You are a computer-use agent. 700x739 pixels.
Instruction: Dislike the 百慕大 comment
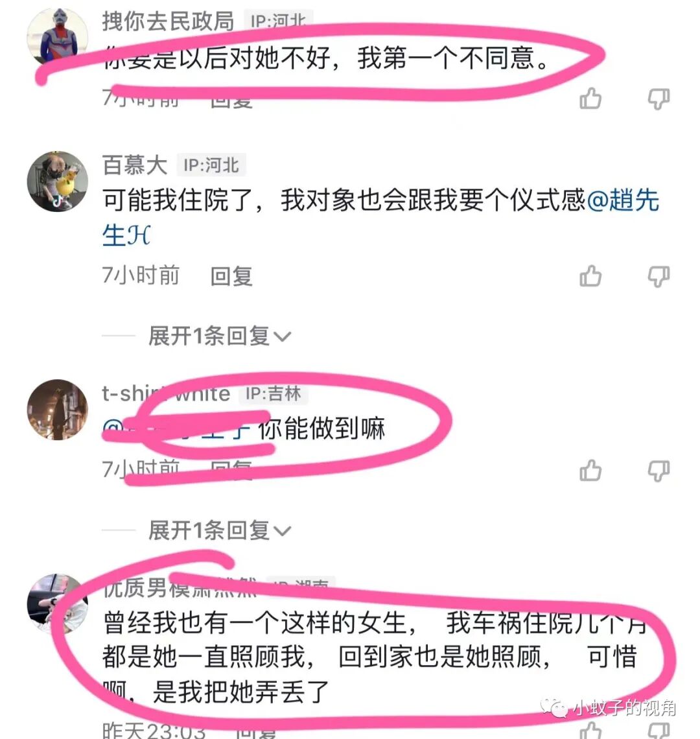pyautogui.click(x=659, y=277)
